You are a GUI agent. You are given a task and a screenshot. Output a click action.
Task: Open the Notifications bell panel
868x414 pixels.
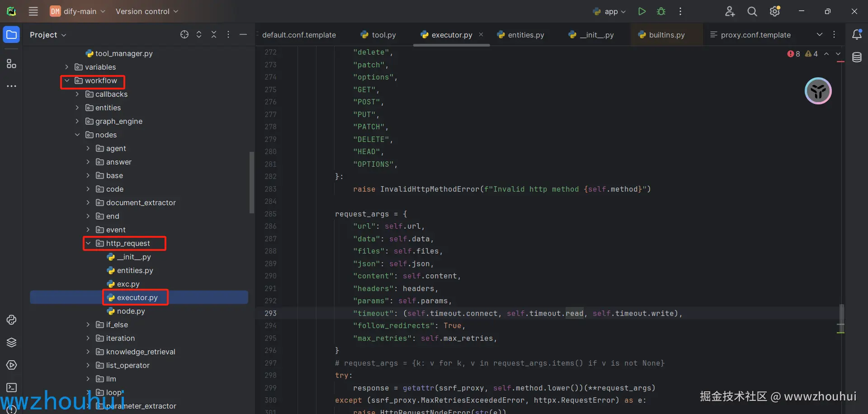click(x=857, y=35)
